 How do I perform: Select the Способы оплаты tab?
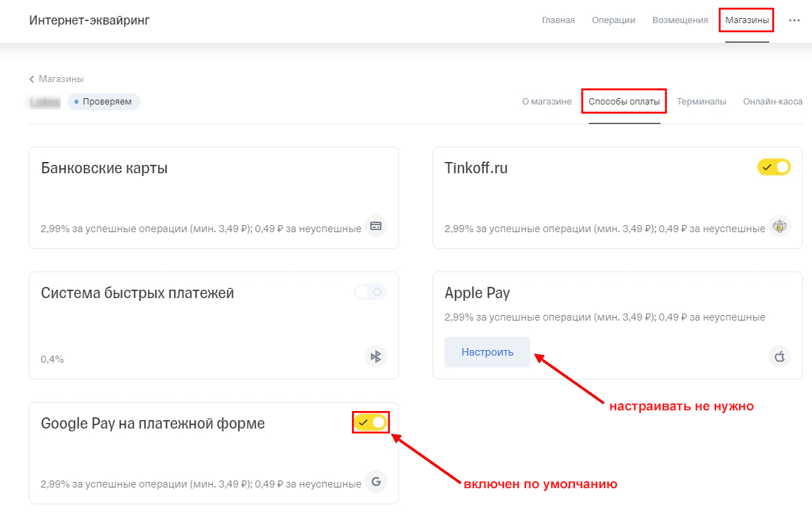624,102
